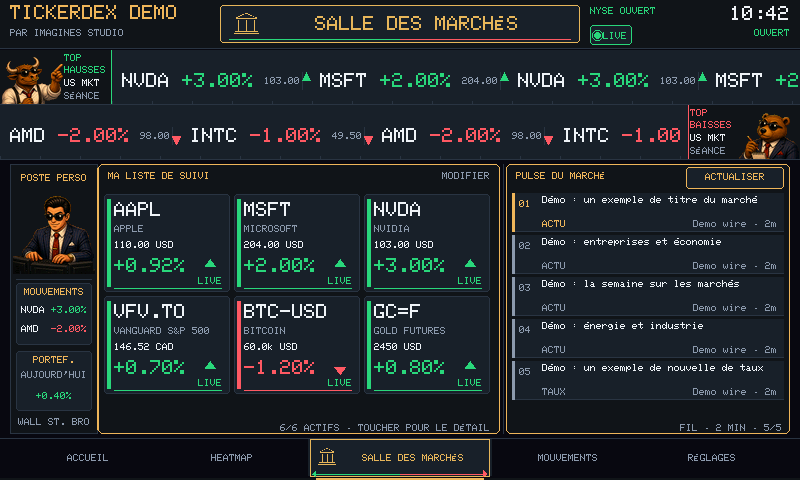The height and width of the screenshot is (480, 800).
Task: Click the 10:42 clock display
Action: coord(760,14)
